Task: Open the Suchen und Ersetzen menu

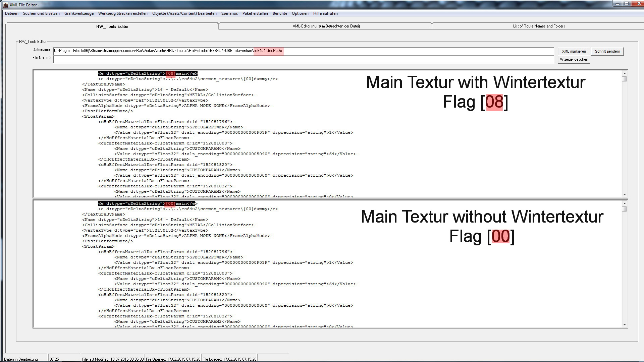Action: click(41, 13)
